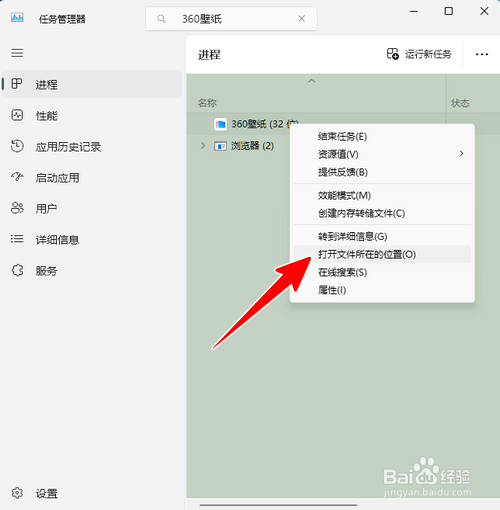Click the 进程 grid icon in sidebar
The height and width of the screenshot is (510, 500).
click(17, 84)
